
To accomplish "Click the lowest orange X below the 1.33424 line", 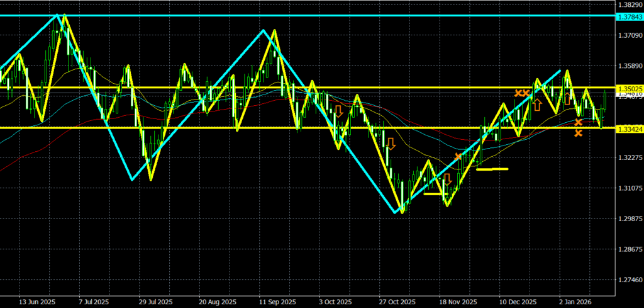I will 578,132.
